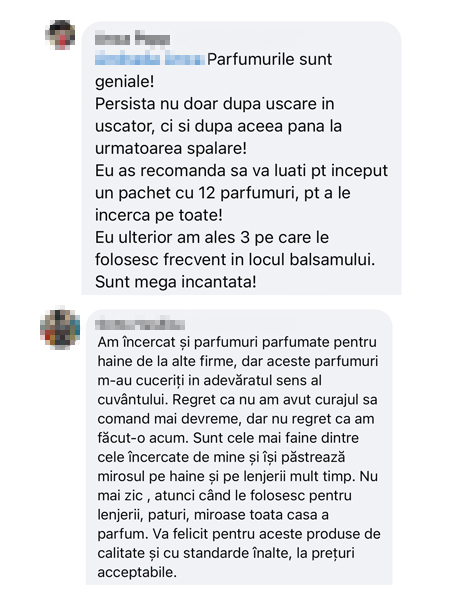Screen dimensions: 450x600
Task: Click the blurred tagged name before 'Parfumurile sunt'
Action: click(150, 59)
